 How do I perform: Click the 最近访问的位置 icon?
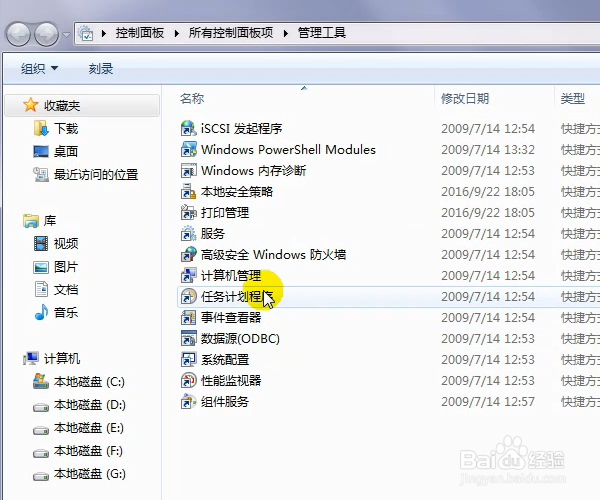pos(41,175)
